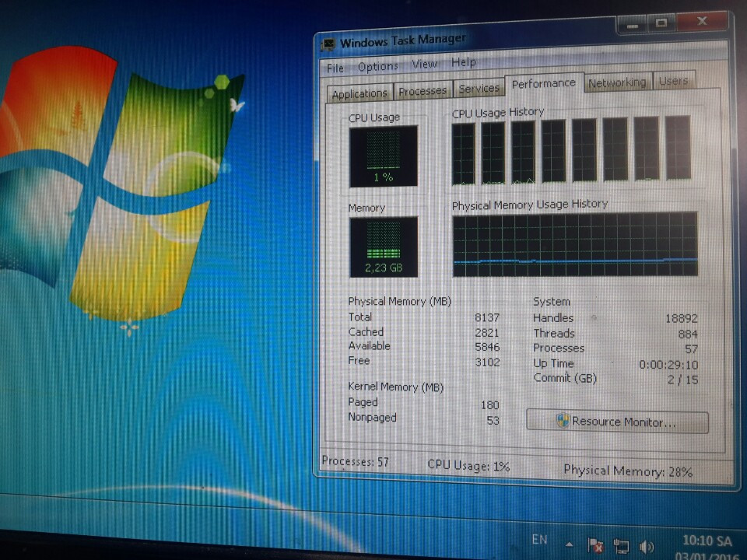Switch to the Networking tab
Viewport: 747px width, 560px height.
click(617, 82)
